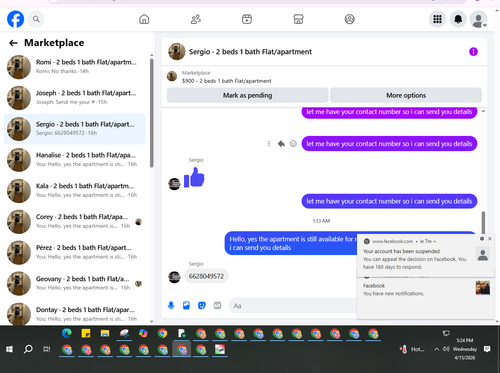500x373 pixels.
Task: Click the $900 2 beds listing link
Action: [227, 81]
